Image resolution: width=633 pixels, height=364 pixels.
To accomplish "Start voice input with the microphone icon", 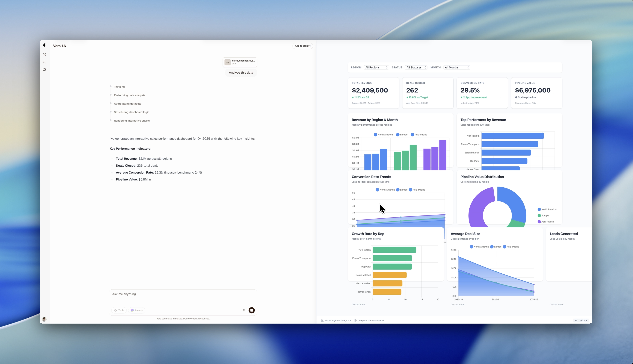I will coord(244,310).
